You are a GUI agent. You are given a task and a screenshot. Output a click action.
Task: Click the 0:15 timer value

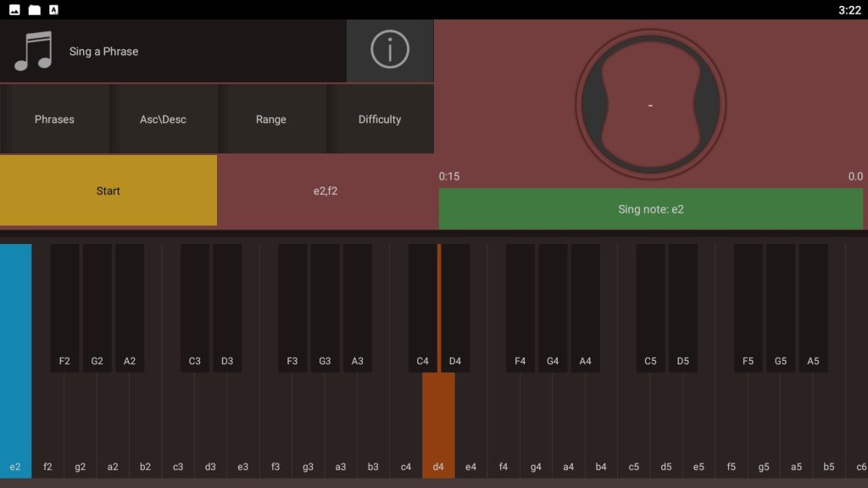449,176
